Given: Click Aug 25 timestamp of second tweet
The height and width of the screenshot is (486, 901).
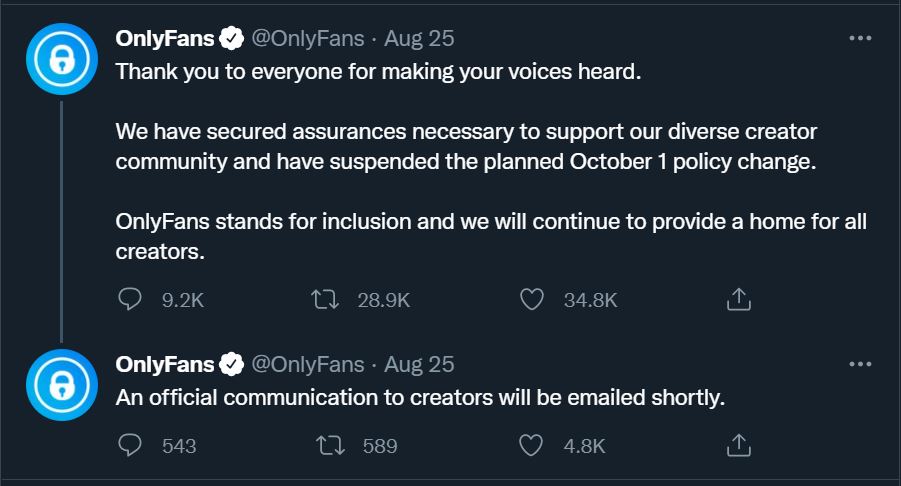Looking at the screenshot, I should point(419,363).
